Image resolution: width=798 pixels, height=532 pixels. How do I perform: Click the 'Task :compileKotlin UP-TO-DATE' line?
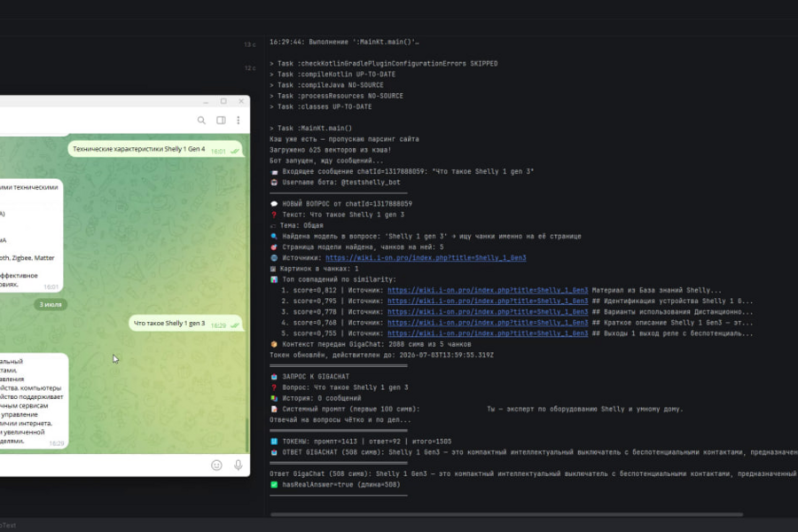point(332,74)
